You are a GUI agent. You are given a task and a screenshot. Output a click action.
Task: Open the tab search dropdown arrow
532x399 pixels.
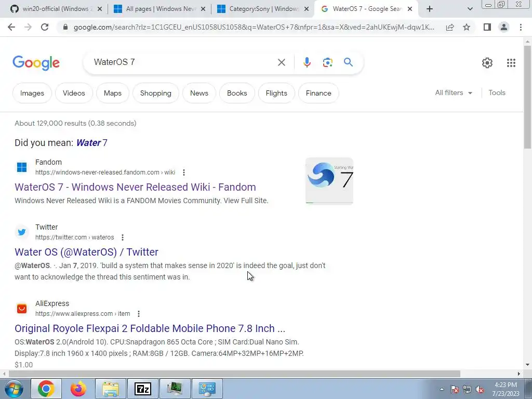tap(470, 9)
